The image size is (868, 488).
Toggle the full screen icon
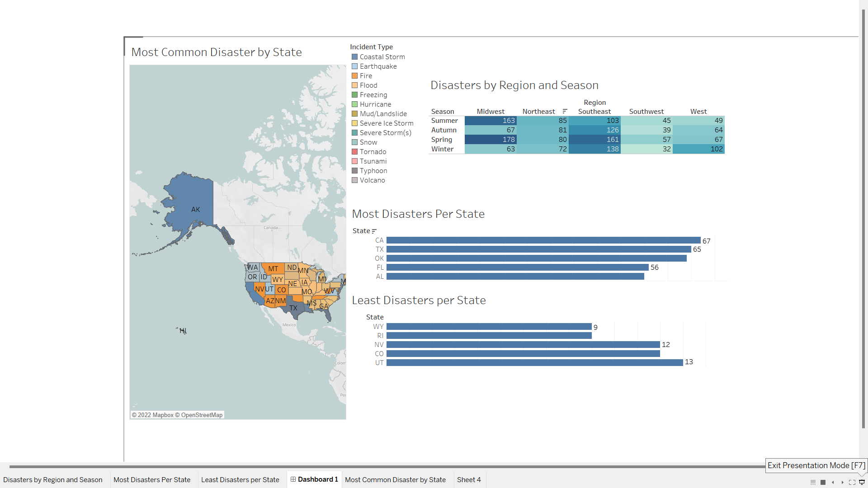(852, 482)
